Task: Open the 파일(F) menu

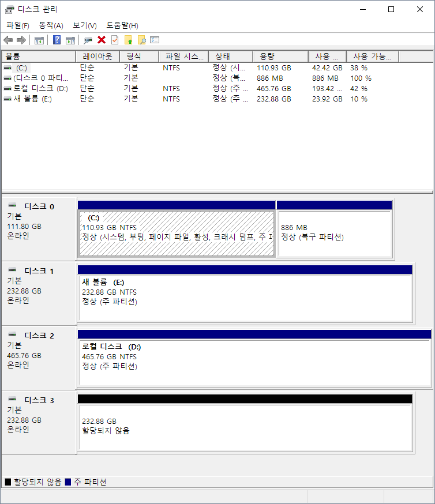Action: coord(17,25)
